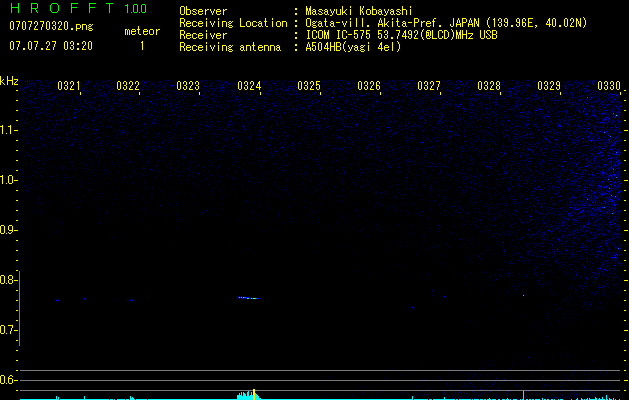
Task: Click the observer name Masayuki Kobayashi
Action: pyautogui.click(x=359, y=11)
